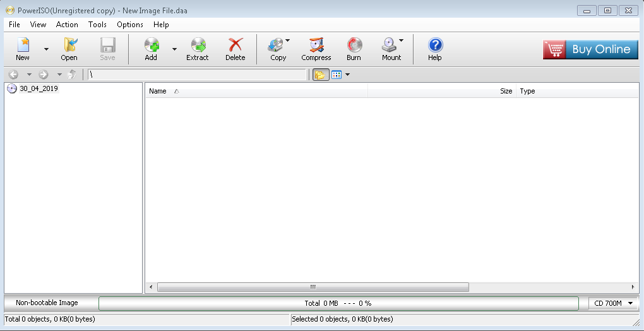The image size is (644, 331).
Task: Click the grayed-out Save icon
Action: coord(107,45)
